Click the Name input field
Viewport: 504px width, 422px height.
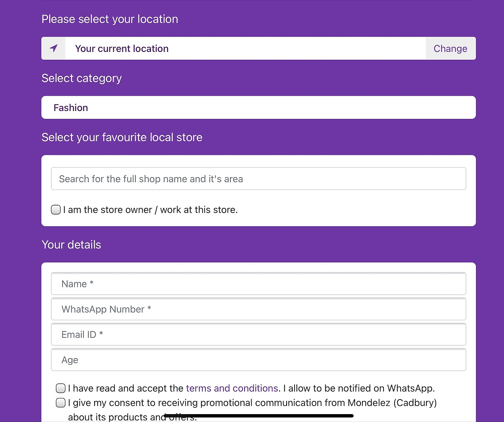(258, 284)
